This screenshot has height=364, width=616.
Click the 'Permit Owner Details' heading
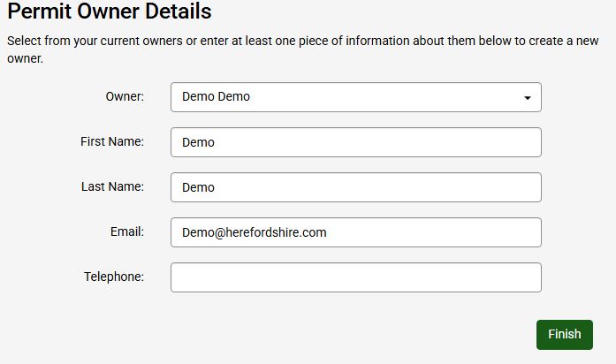coord(110,12)
